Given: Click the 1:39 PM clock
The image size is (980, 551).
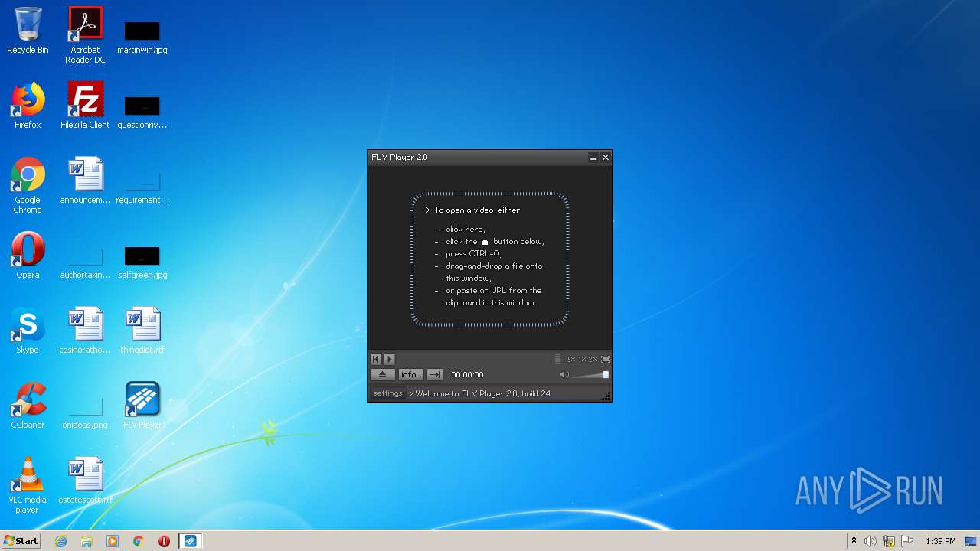Looking at the screenshot, I should (x=940, y=541).
